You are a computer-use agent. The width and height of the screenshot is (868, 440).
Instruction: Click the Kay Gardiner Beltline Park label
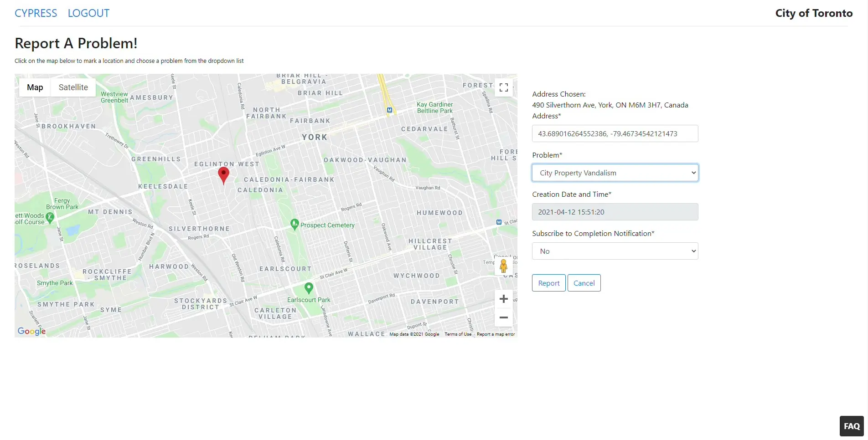[x=435, y=107]
